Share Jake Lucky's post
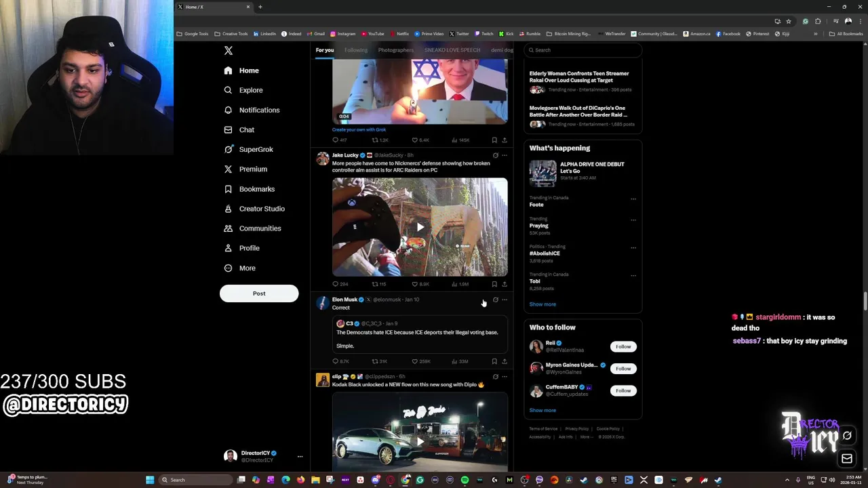868x488 pixels. [505, 284]
